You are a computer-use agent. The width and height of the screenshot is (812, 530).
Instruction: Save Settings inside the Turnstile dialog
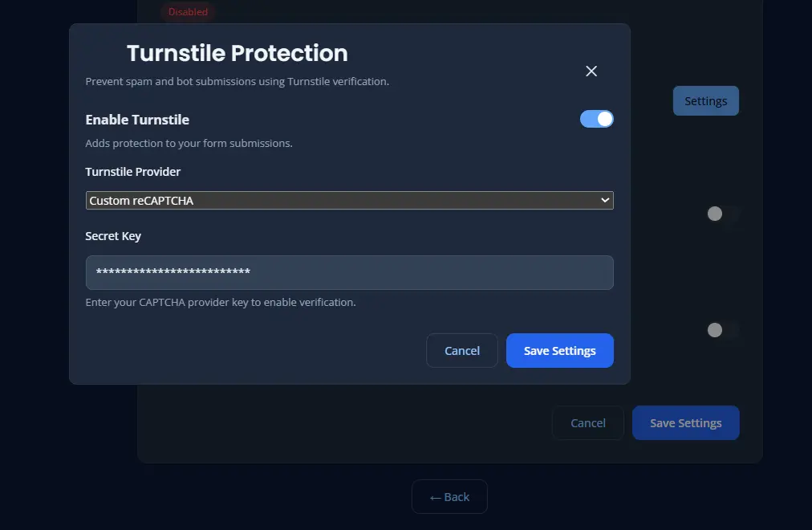point(559,350)
